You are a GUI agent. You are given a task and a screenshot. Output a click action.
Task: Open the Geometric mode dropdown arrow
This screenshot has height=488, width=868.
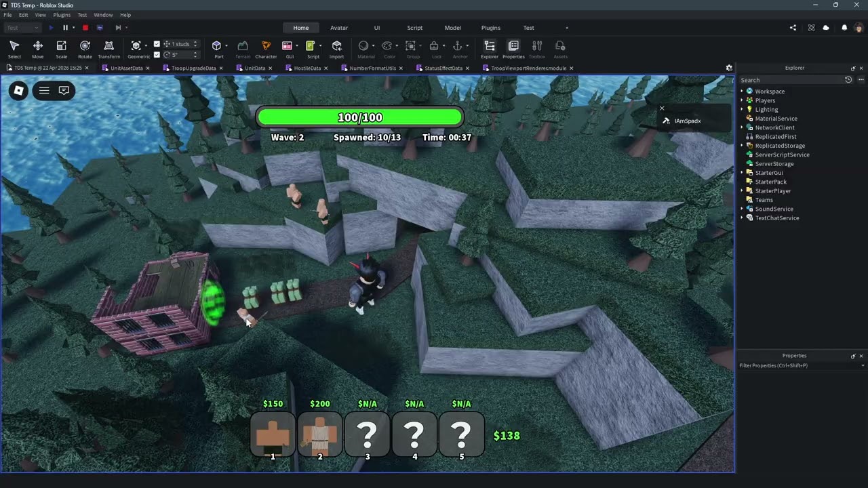click(x=146, y=46)
